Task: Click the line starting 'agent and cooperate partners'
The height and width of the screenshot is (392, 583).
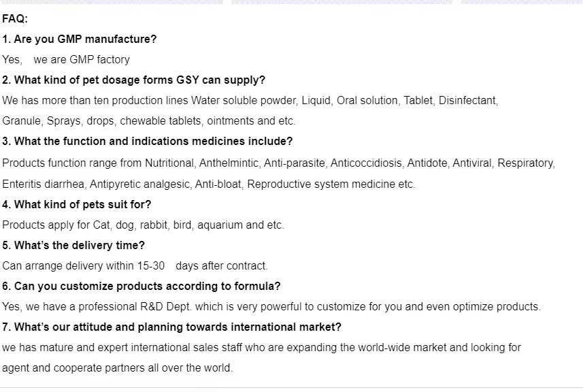Action: pos(117,367)
